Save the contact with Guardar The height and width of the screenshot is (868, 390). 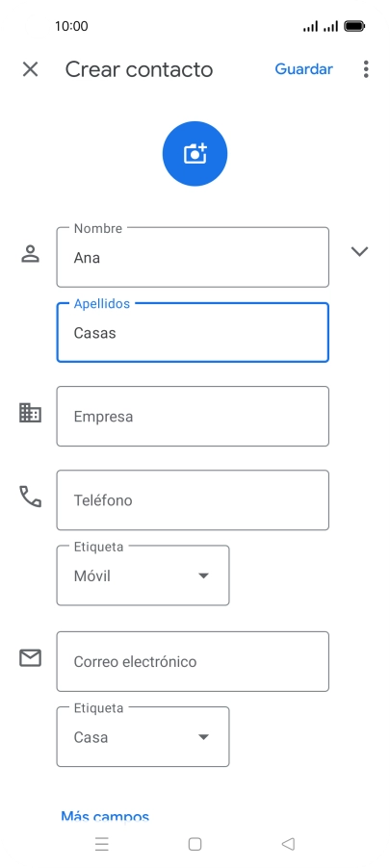(x=303, y=69)
